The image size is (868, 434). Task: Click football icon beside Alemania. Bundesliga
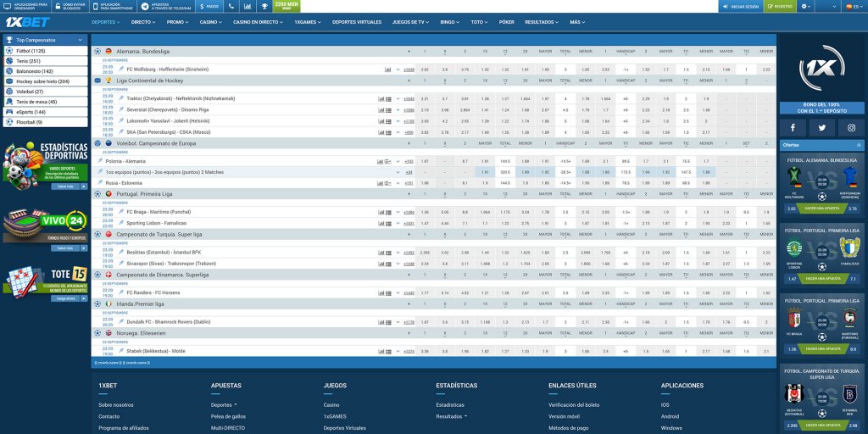click(98, 51)
